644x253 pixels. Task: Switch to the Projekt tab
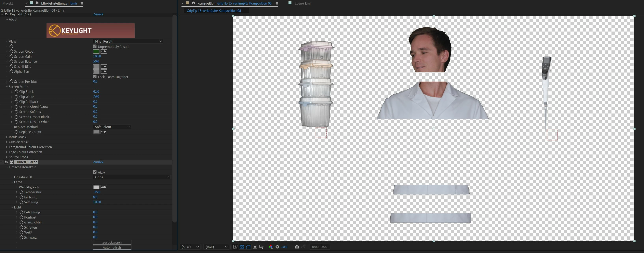click(8, 3)
